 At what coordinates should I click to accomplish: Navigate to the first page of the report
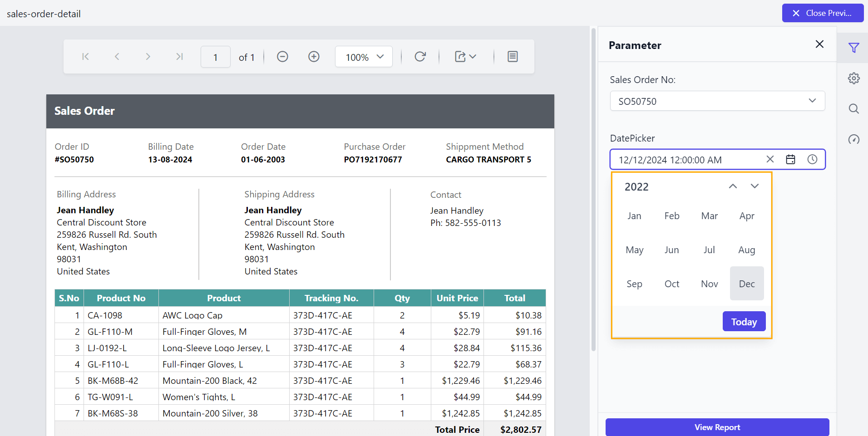point(85,56)
